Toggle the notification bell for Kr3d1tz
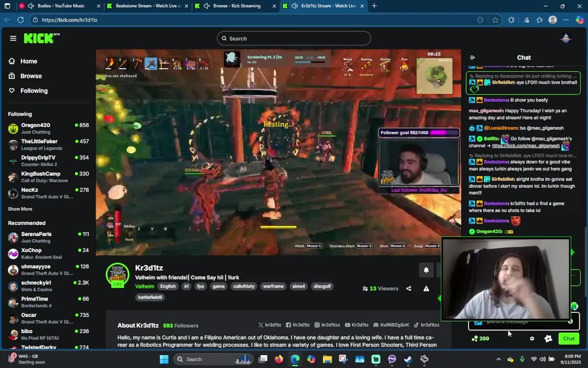Viewport: 588px width, 368px height. pyautogui.click(x=426, y=270)
